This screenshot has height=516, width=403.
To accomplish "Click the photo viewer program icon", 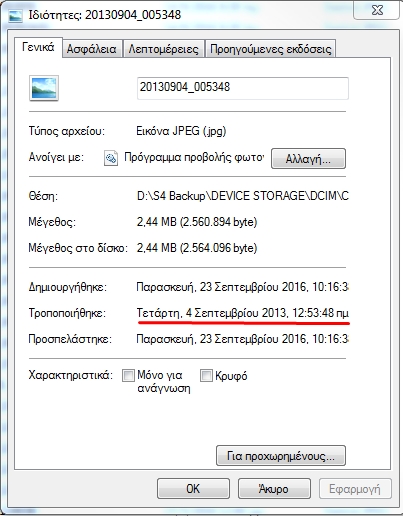I will 111,158.
